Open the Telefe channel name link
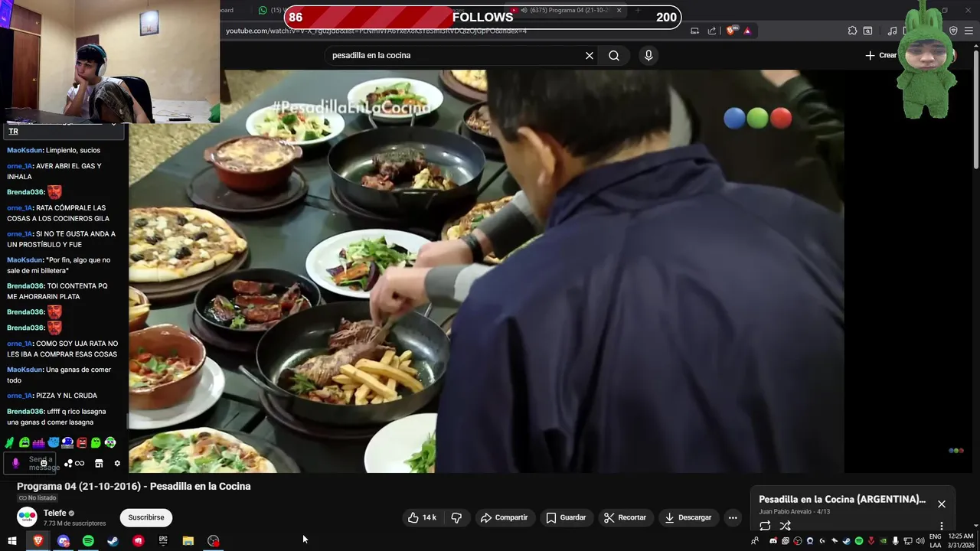Screen dimensions: 980x551 [54, 513]
